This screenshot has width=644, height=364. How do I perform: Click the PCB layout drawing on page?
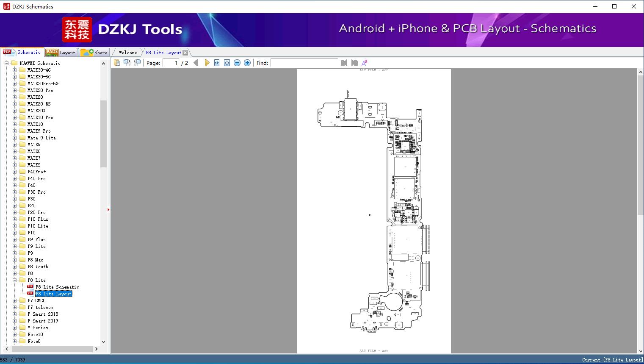click(x=374, y=211)
